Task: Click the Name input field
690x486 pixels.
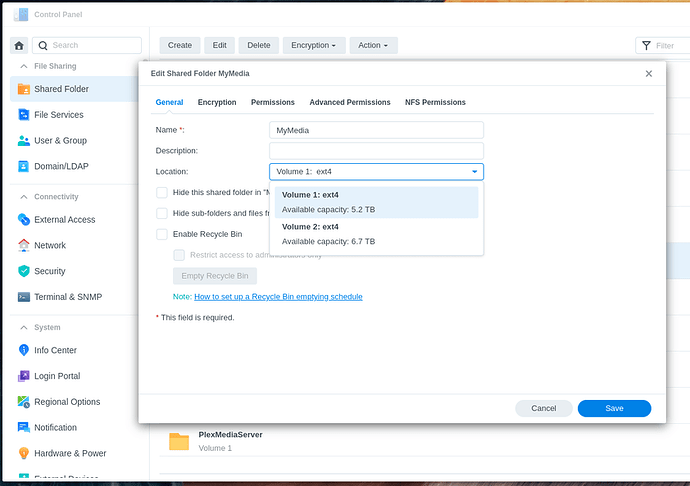Action: (376, 130)
